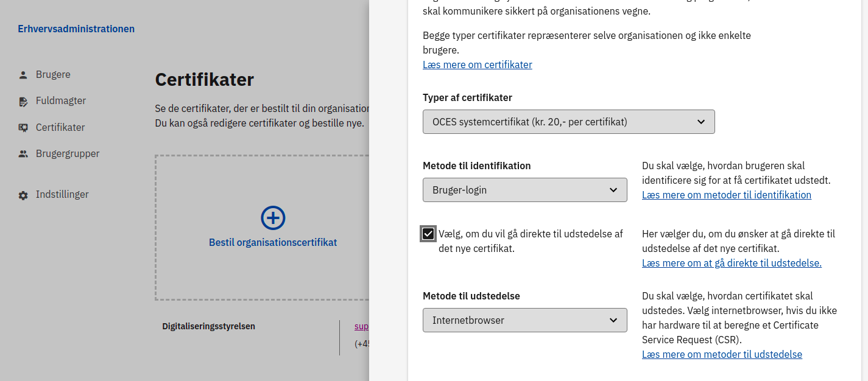Click the Indstillinger gear icon
Viewport: 868px width, 381px height.
click(23, 195)
